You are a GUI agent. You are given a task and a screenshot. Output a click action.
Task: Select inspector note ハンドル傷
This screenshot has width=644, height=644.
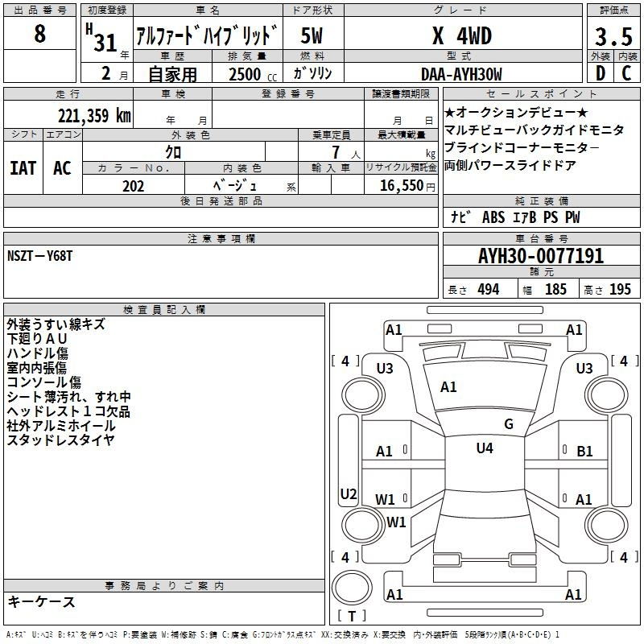tap(37, 353)
